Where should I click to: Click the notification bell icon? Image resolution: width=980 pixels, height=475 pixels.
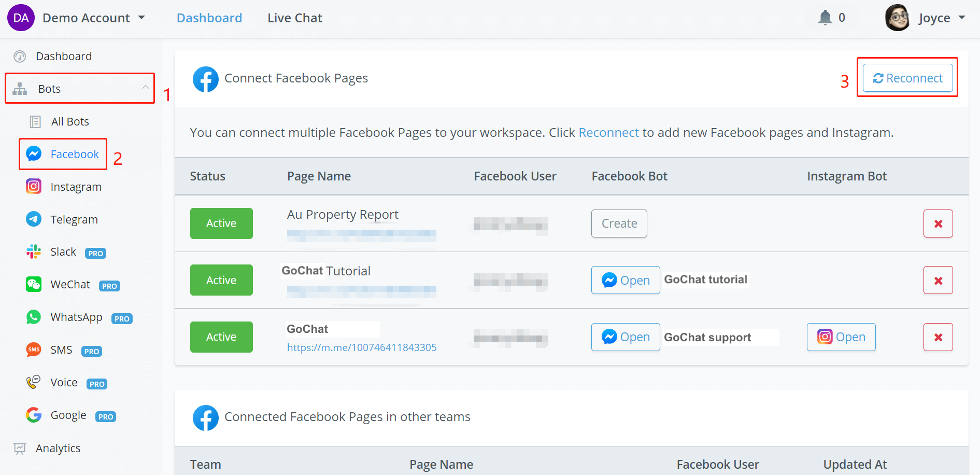(825, 18)
